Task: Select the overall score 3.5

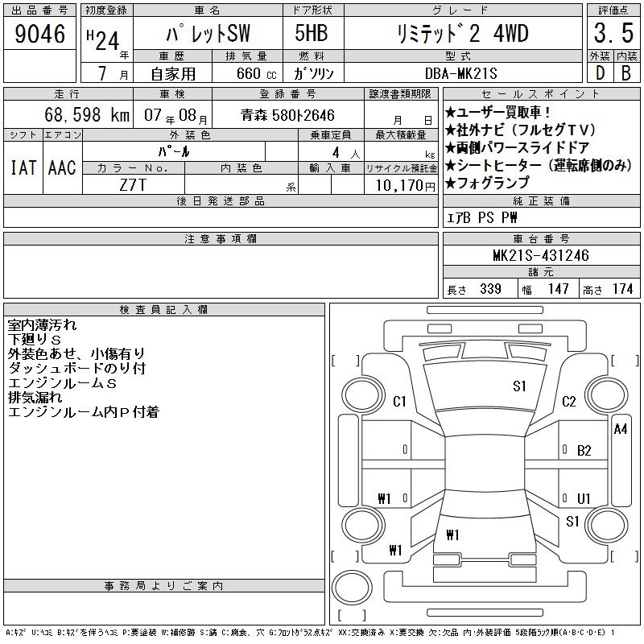Action: pyautogui.click(x=613, y=33)
